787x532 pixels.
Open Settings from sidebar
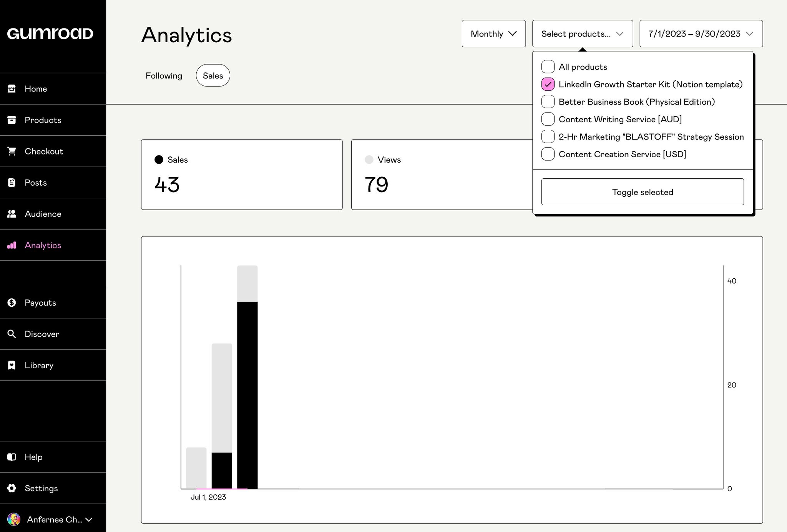pyautogui.click(x=53, y=488)
